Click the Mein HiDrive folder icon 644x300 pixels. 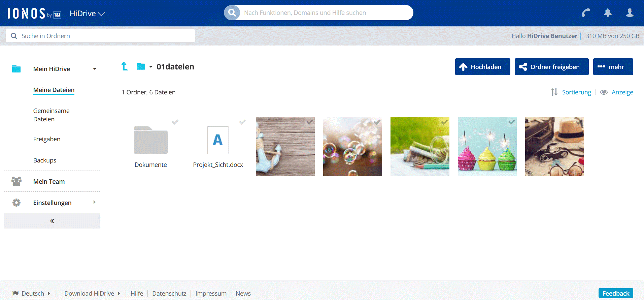16,69
